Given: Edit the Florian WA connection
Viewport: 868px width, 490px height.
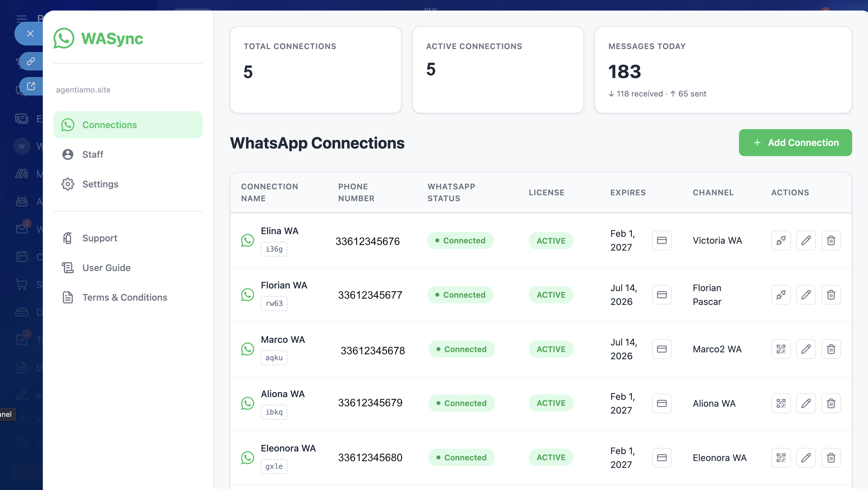Looking at the screenshot, I should pyautogui.click(x=806, y=295).
